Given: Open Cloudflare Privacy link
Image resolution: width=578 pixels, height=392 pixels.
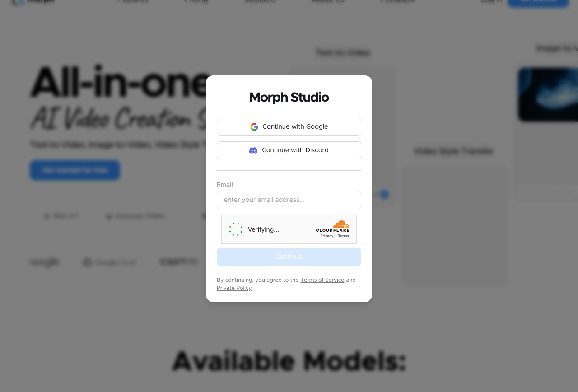Looking at the screenshot, I should coord(327,236).
